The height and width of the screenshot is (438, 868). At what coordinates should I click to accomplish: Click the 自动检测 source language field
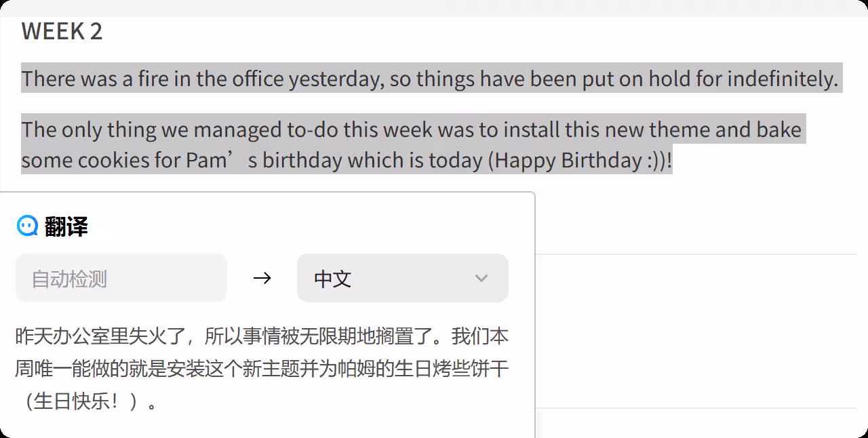pos(121,278)
